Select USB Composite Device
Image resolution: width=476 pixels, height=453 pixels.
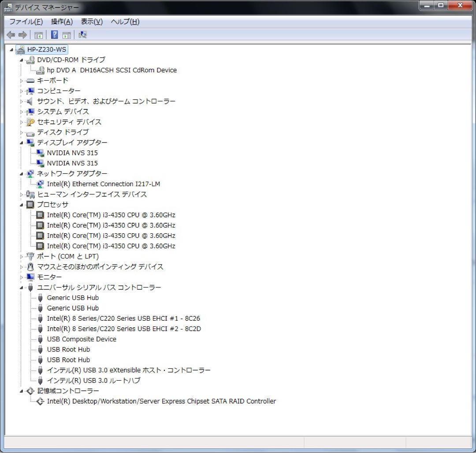pos(82,339)
